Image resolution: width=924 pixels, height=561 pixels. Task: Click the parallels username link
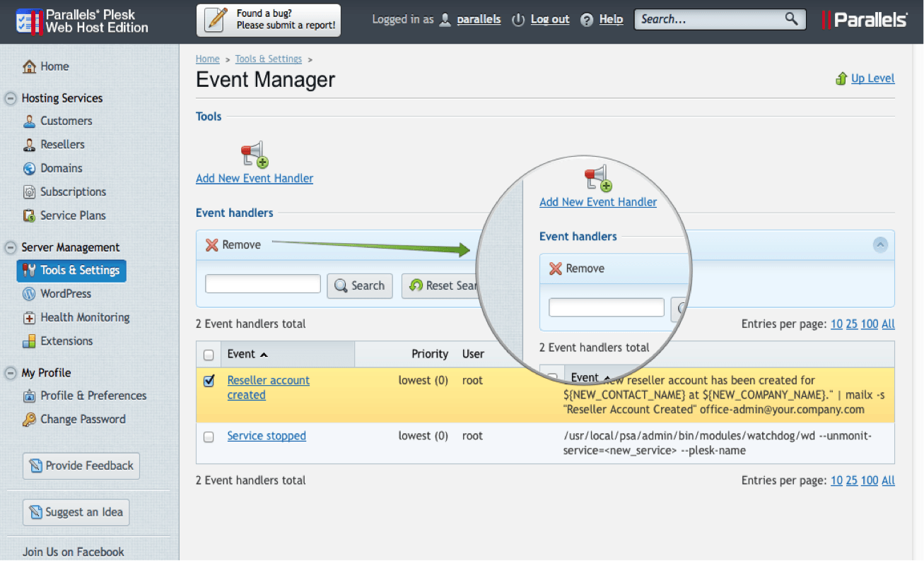point(479,20)
